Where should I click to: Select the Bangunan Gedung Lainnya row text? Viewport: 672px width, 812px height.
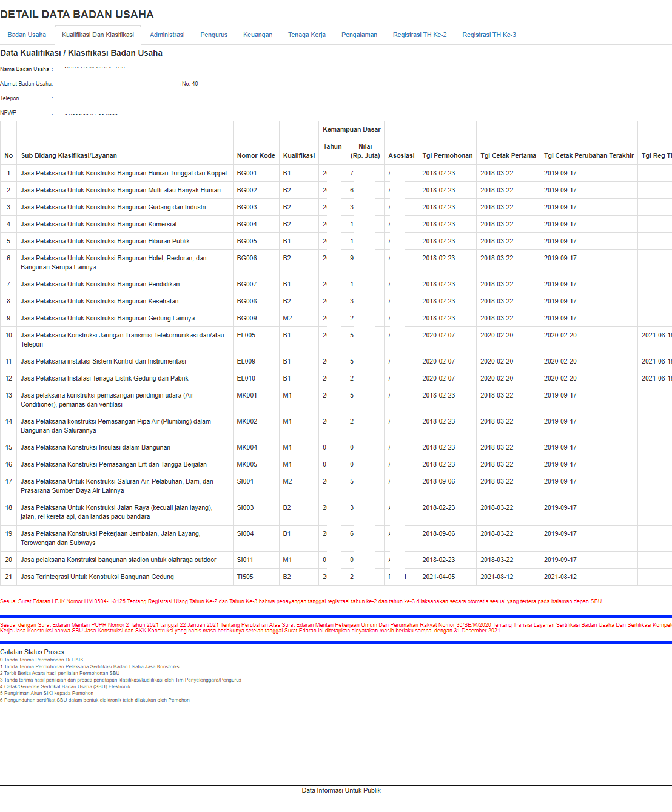pyautogui.click(x=108, y=318)
